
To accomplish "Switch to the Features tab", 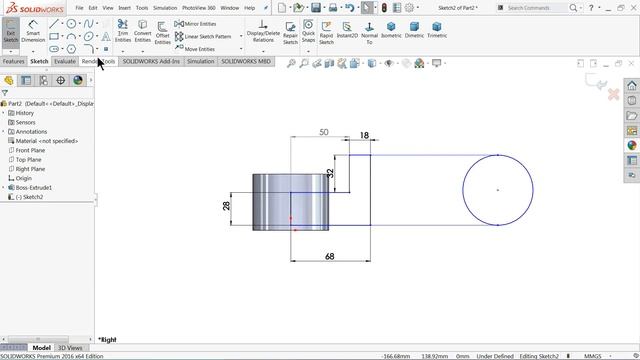I will tap(13, 61).
